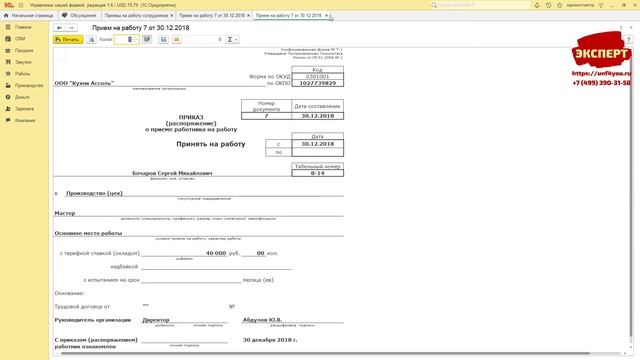Viewport: 640px width, 360px height.
Task: Close the form with small x
Action: pos(631,28)
